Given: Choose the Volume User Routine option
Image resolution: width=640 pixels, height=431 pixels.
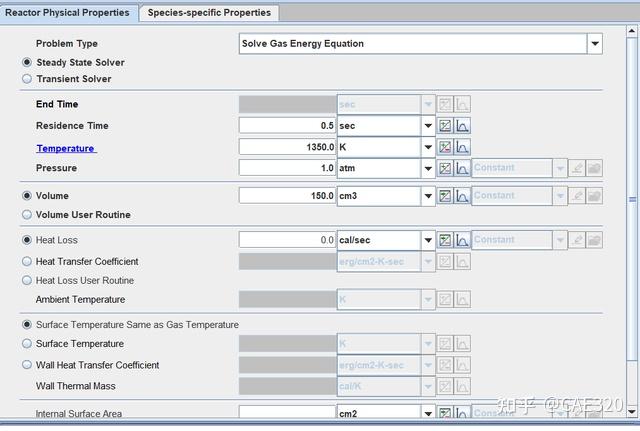Looking at the screenshot, I should click(x=26, y=215).
